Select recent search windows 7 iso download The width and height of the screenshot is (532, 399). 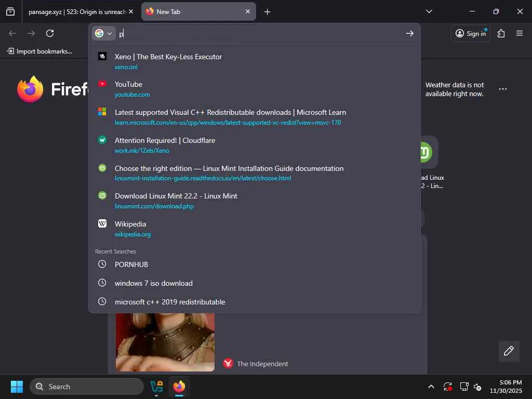point(255,283)
